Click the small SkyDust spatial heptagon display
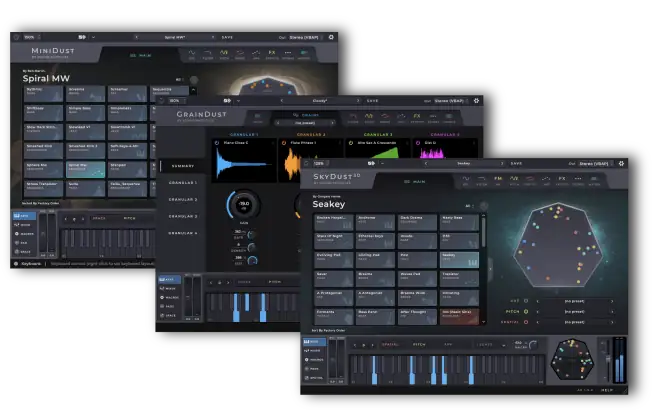Image resolution: width=660 pixels, height=410 pixels. (x=572, y=359)
